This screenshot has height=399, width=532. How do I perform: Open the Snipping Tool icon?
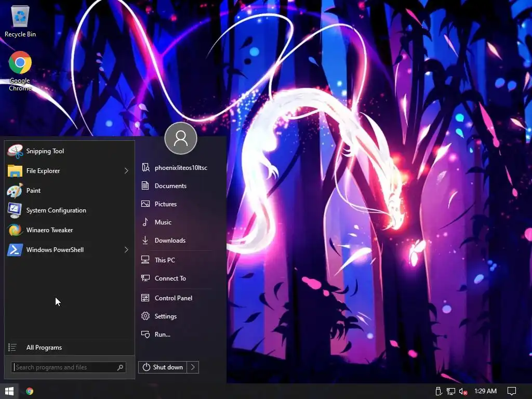[x=15, y=151]
